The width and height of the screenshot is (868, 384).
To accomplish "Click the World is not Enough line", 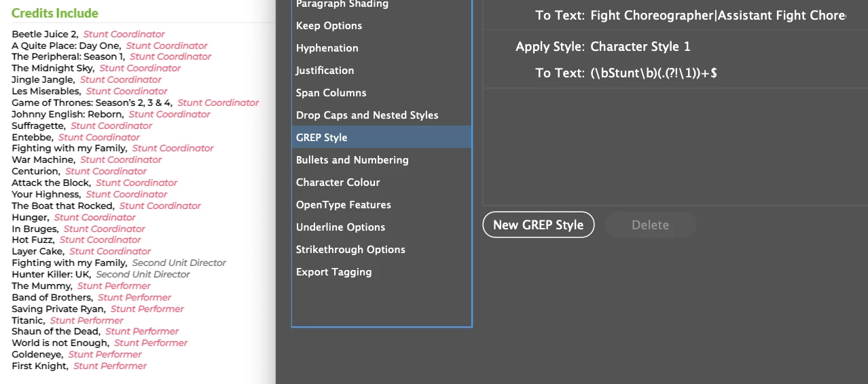I will coord(99,343).
